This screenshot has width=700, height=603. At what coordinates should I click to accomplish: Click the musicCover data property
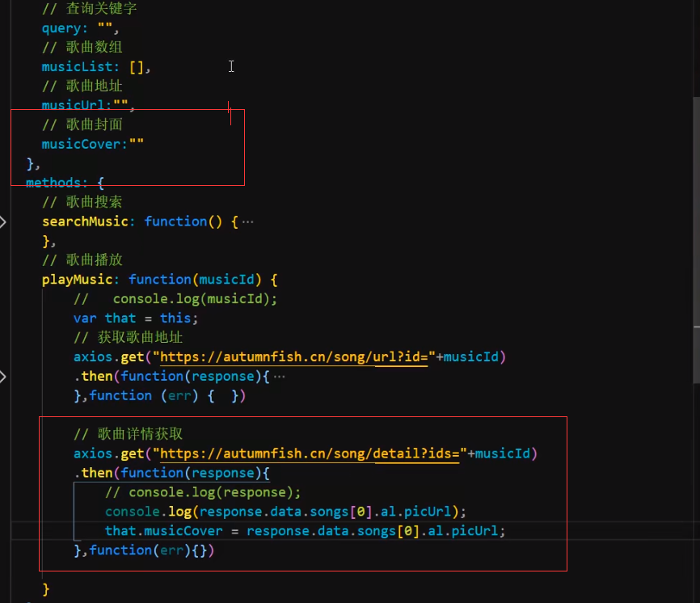[82, 144]
